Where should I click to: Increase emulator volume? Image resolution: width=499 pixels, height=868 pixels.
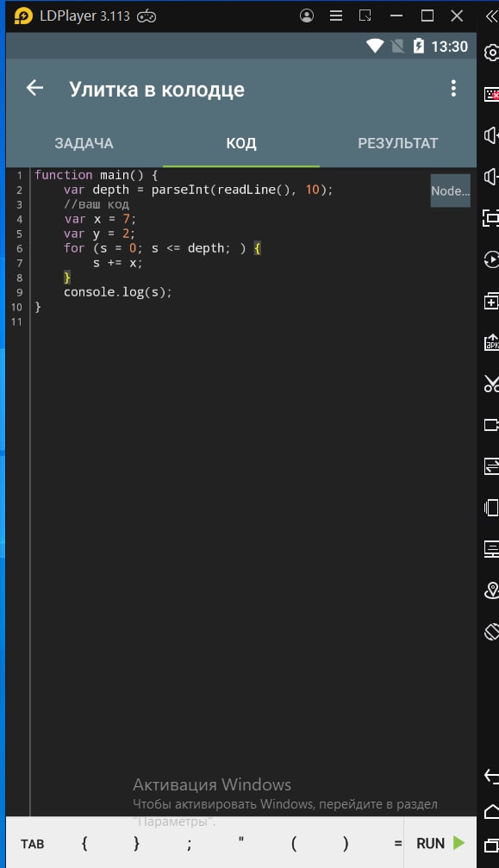click(491, 135)
